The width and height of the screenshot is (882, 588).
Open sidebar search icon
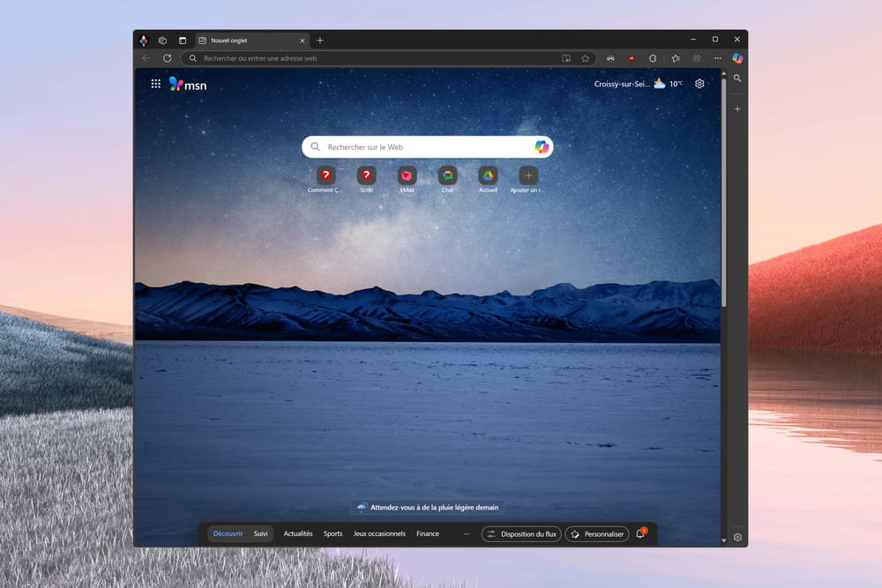[x=737, y=78]
